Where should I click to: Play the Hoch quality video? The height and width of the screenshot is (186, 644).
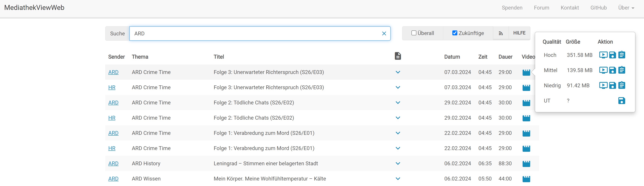click(x=603, y=55)
